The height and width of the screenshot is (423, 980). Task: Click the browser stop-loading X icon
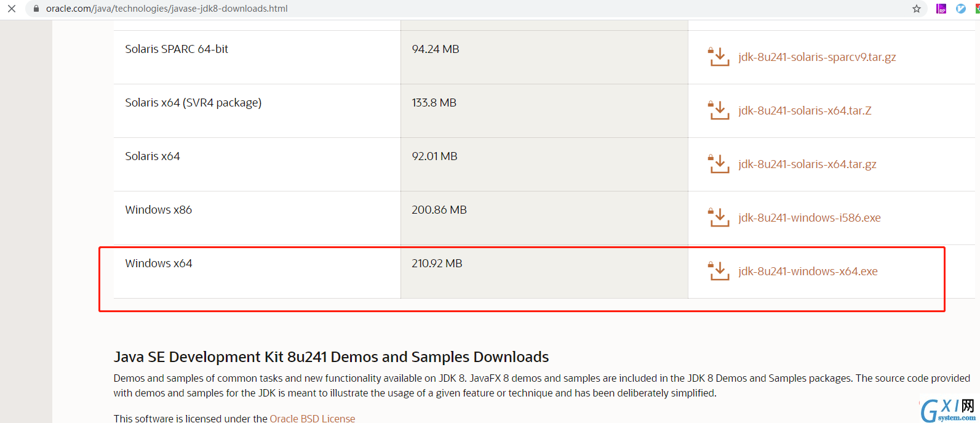11,9
